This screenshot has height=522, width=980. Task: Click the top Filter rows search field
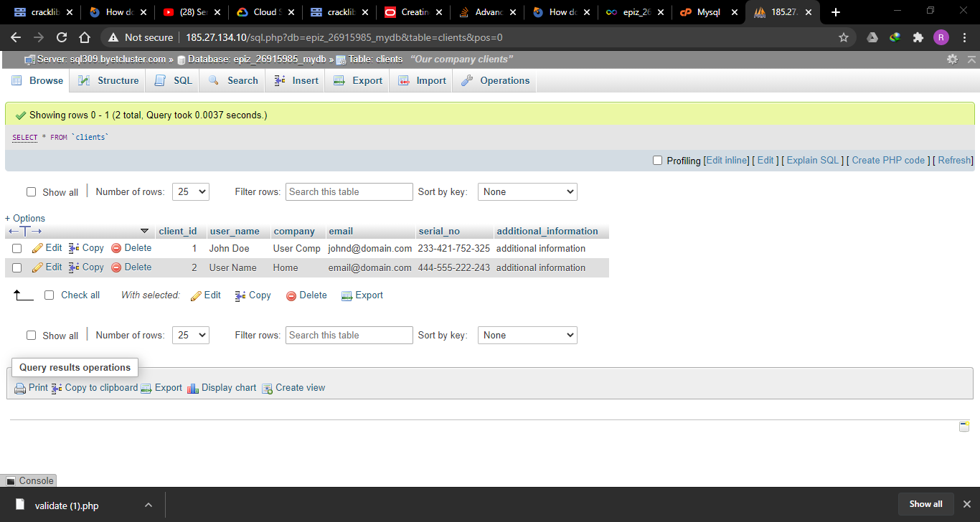[349, 191]
